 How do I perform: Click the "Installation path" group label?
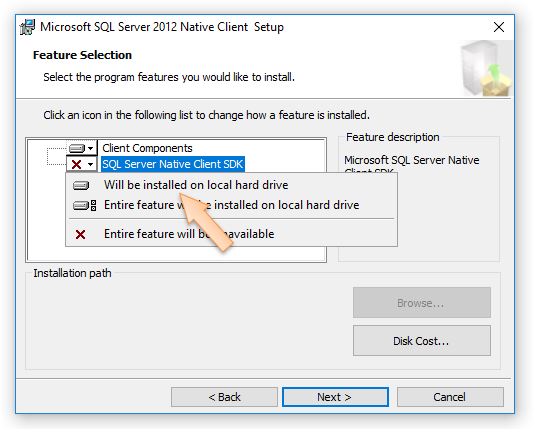(72, 273)
